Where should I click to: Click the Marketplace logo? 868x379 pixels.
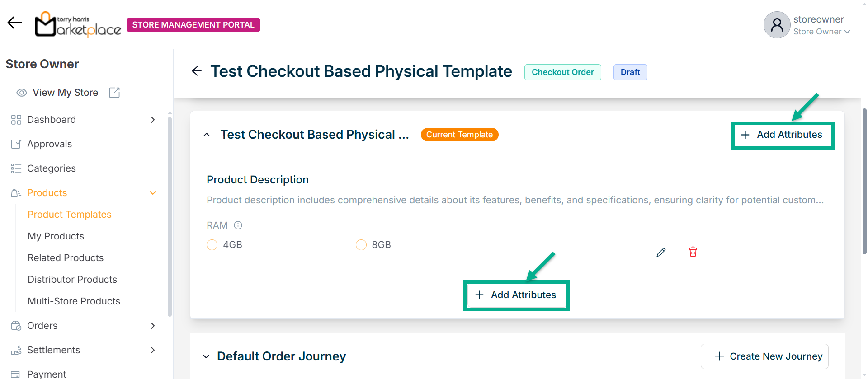click(78, 25)
